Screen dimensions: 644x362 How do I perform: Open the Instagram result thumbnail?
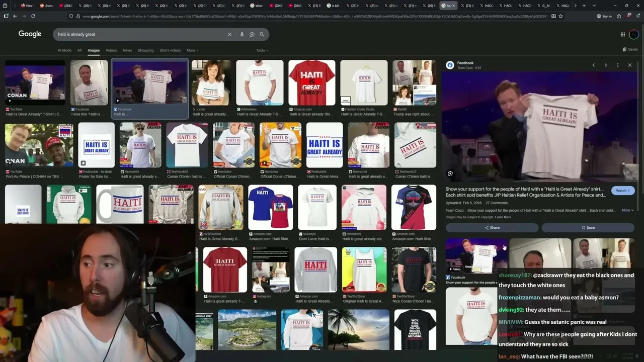point(271,270)
